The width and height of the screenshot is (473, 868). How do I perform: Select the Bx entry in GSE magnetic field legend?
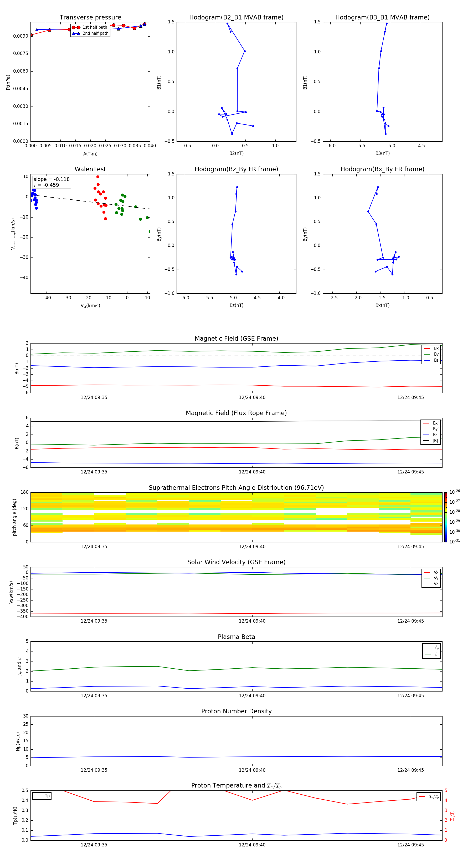[431, 349]
